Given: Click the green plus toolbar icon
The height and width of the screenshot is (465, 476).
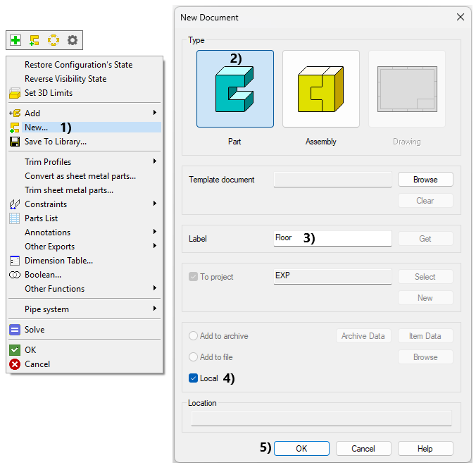Looking at the screenshot, I should pos(15,40).
